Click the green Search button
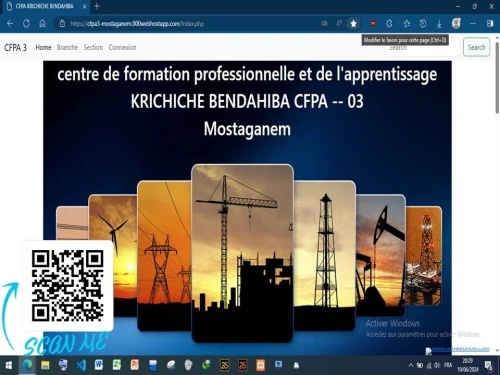Image resolution: width=500 pixels, height=375 pixels. [476, 47]
